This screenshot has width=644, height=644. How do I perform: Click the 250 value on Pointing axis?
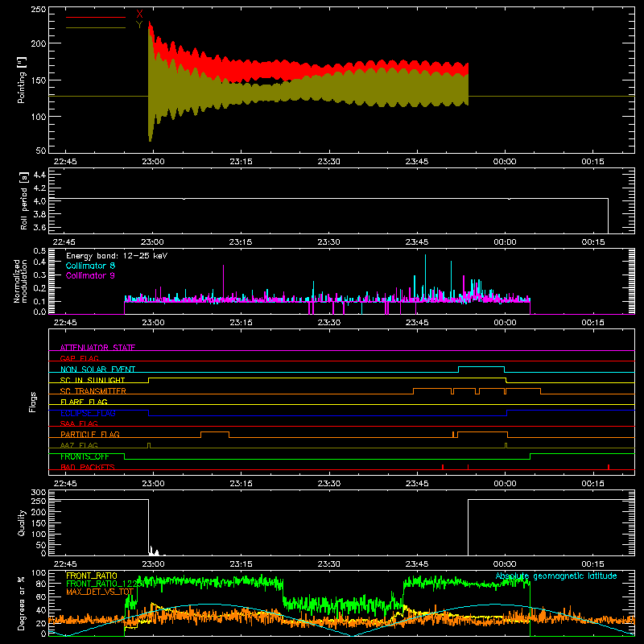[x=39, y=9]
